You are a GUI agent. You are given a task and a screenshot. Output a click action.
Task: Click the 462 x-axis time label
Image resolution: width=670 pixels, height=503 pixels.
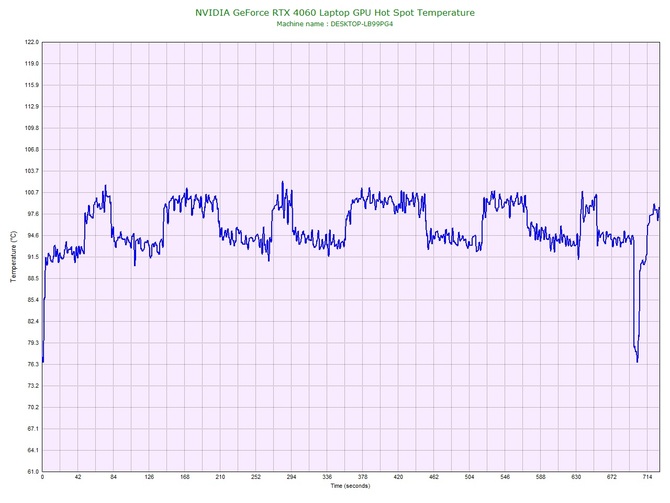click(434, 477)
